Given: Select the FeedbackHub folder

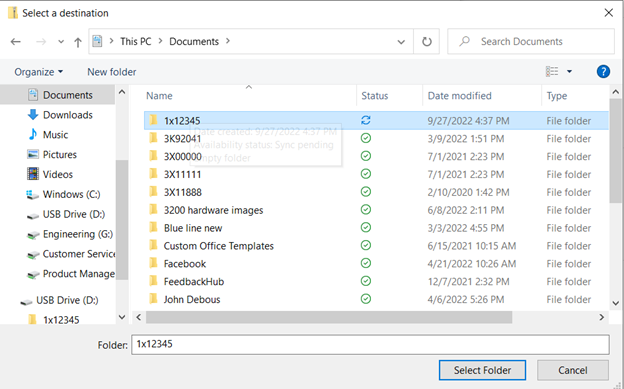Looking at the screenshot, I should point(194,282).
